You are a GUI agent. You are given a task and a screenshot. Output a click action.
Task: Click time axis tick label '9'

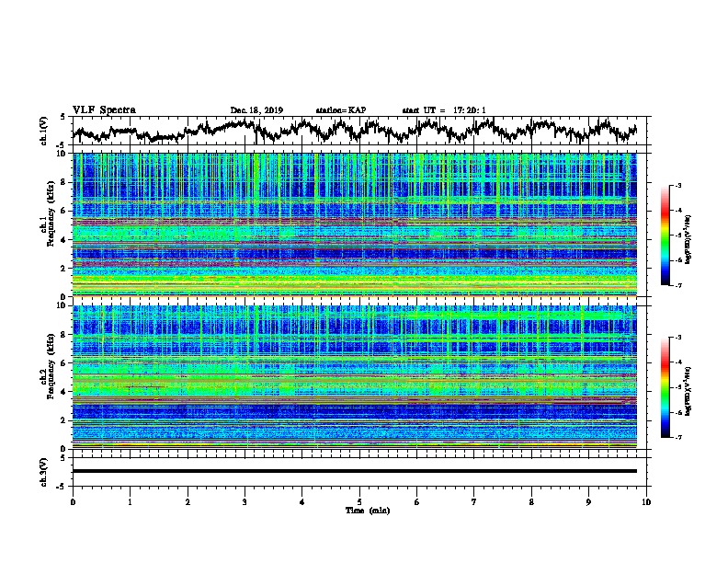pos(588,502)
